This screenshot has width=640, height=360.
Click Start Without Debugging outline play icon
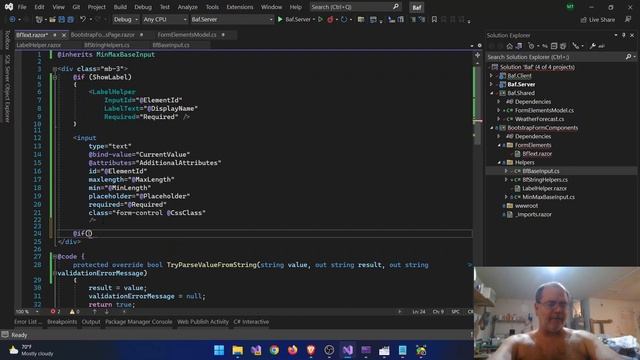[x=320, y=19]
